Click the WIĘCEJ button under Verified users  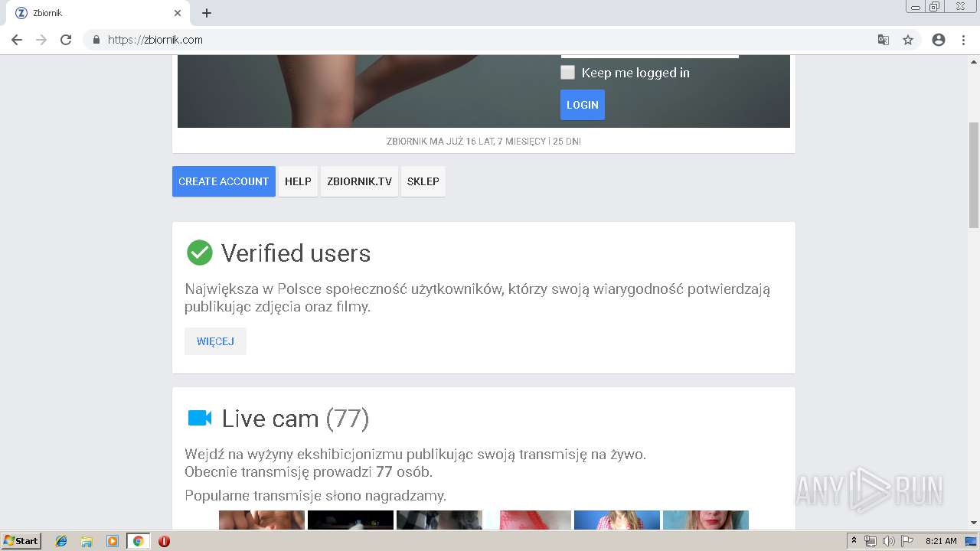[x=215, y=341]
